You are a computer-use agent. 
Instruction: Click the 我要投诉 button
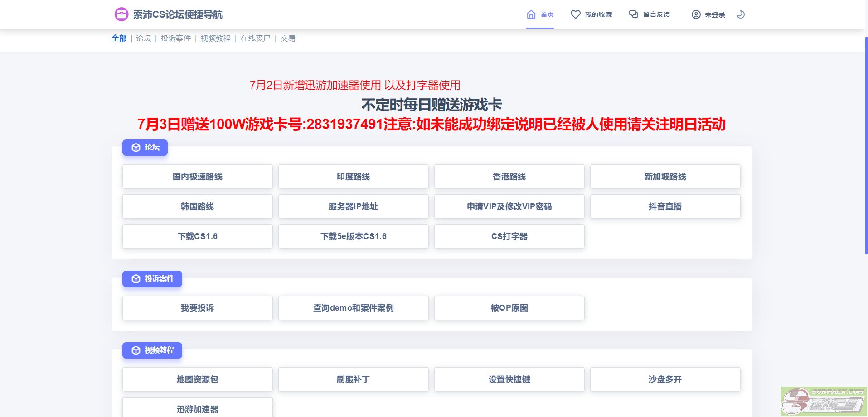[197, 308]
